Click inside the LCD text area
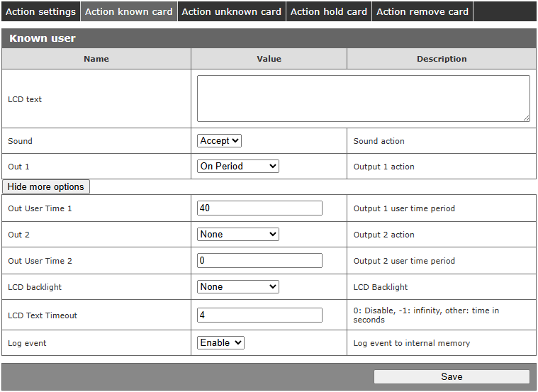This screenshot has height=392, width=538. (x=363, y=99)
